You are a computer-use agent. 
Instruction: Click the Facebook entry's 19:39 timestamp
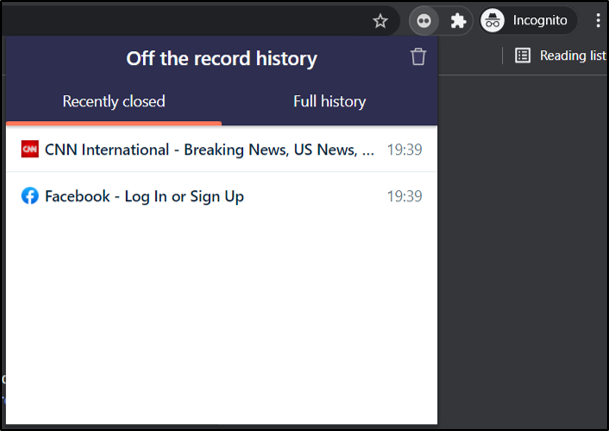(404, 196)
